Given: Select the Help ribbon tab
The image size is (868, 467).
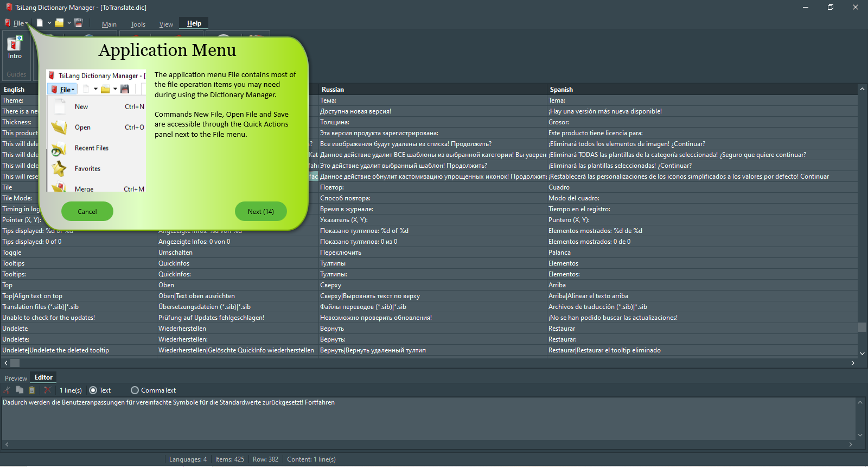Looking at the screenshot, I should [194, 23].
